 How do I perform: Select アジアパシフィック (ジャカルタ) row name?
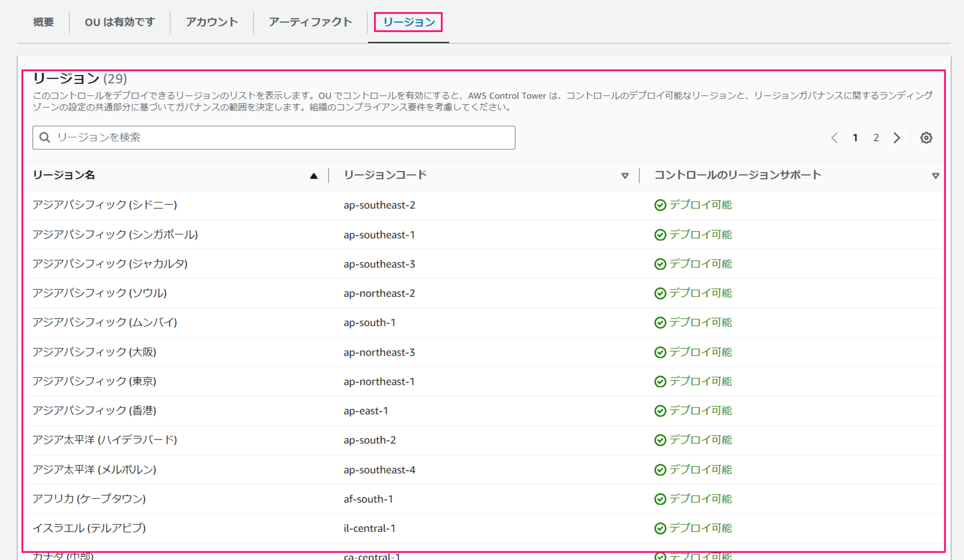(x=110, y=264)
